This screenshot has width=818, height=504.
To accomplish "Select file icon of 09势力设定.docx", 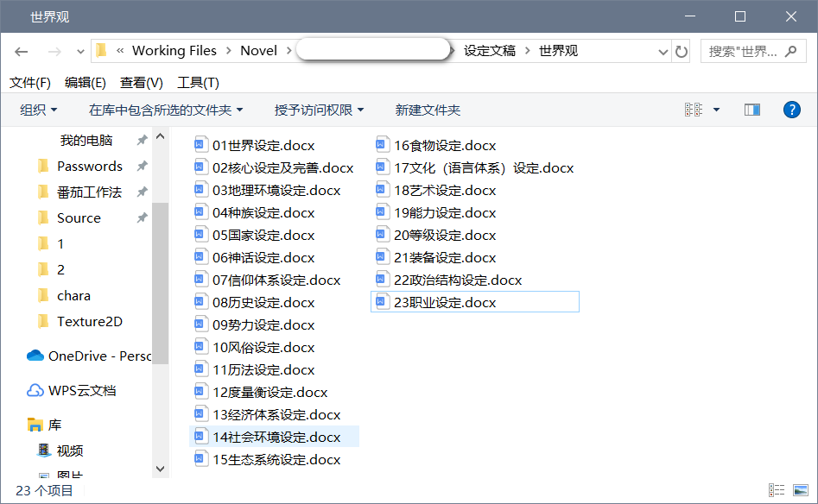I will click(x=200, y=324).
